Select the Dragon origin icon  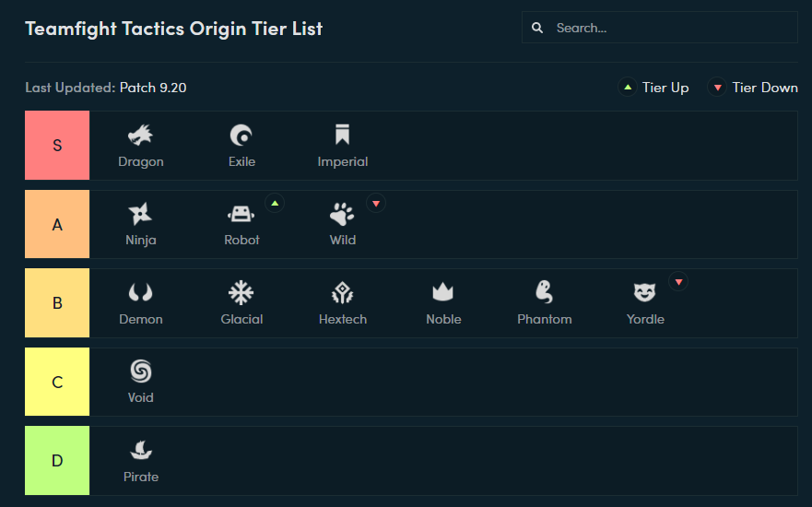point(140,136)
